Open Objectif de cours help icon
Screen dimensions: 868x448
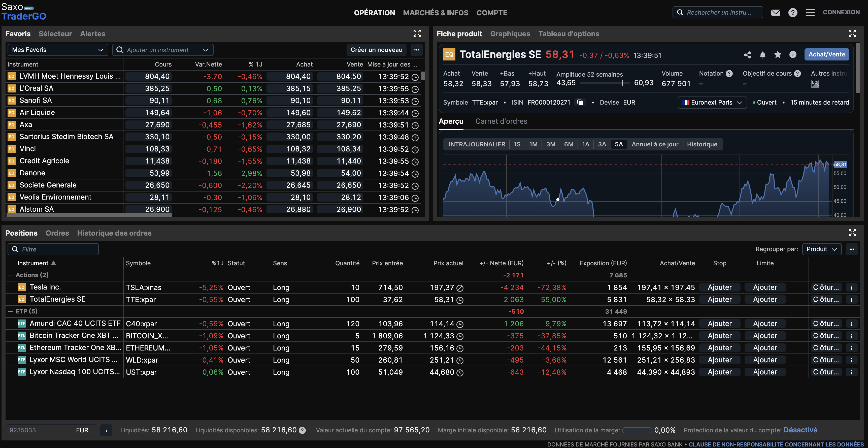coord(797,74)
